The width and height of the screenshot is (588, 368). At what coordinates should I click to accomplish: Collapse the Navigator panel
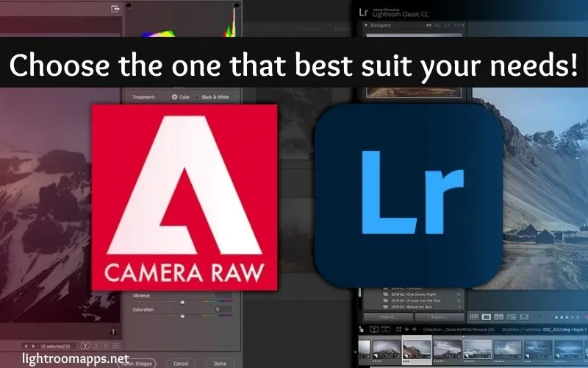coord(367,24)
